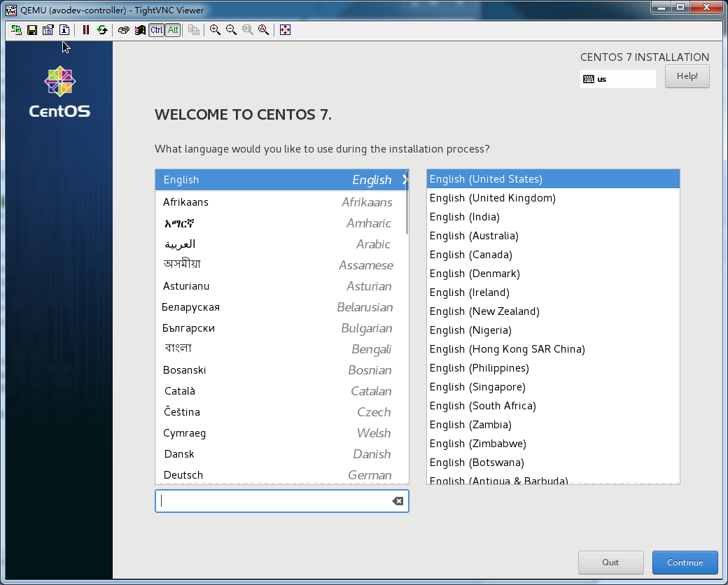
Task: Pause the VNC session with the pause icon
Action: [86, 29]
